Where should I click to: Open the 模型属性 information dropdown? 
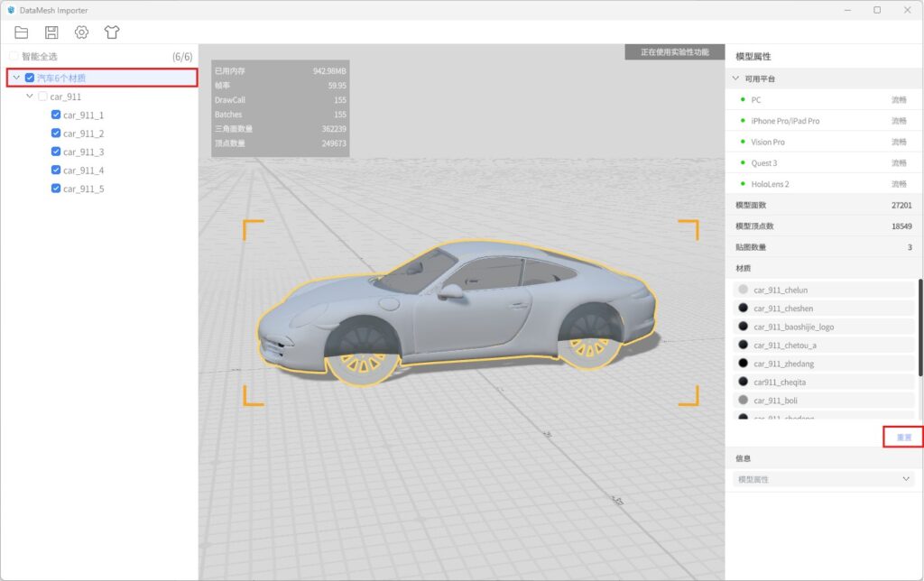(x=824, y=479)
